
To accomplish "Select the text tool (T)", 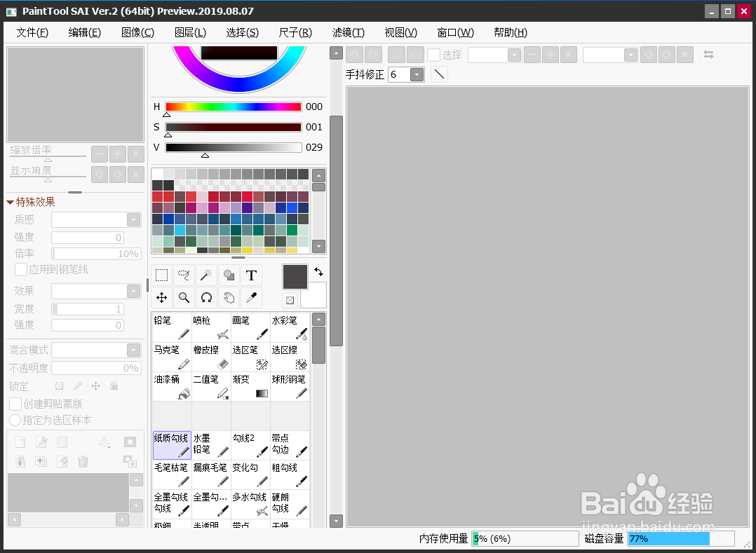I will 251,275.
